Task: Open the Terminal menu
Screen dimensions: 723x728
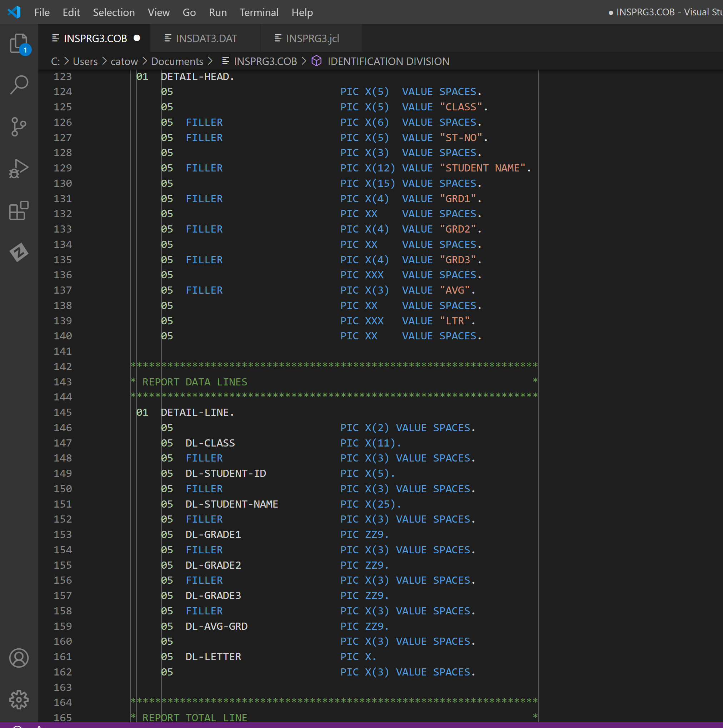Action: [259, 12]
